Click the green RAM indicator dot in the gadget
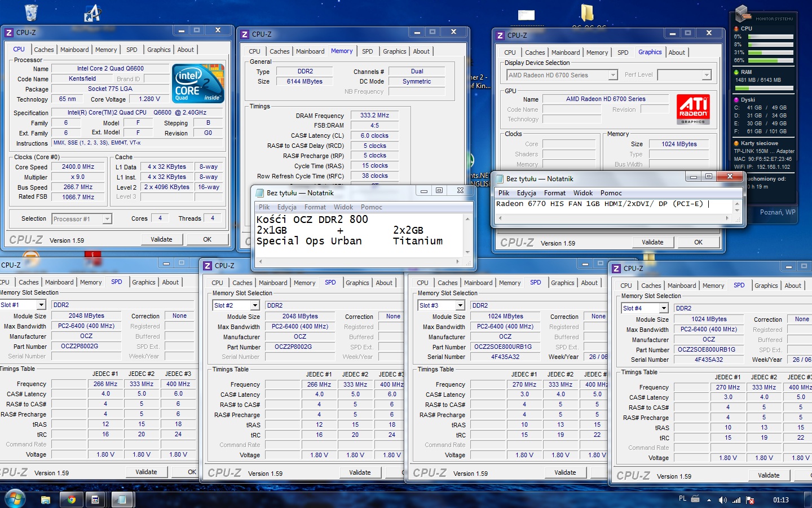This screenshot has height=508, width=812. point(736,72)
